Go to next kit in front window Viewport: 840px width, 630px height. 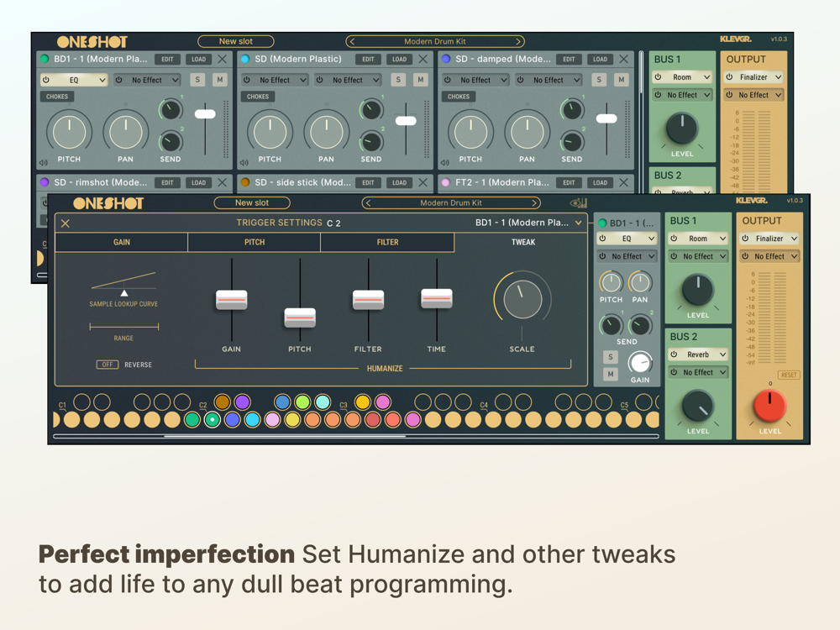pos(534,203)
